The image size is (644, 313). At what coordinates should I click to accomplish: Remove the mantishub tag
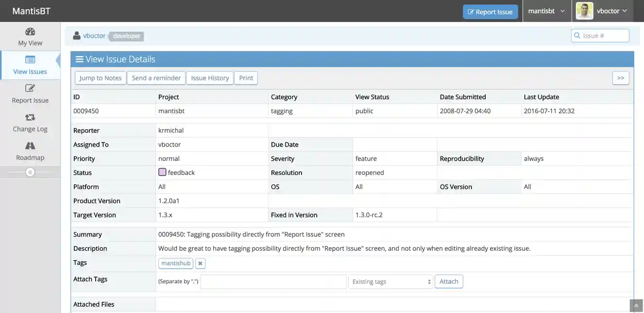pos(200,263)
